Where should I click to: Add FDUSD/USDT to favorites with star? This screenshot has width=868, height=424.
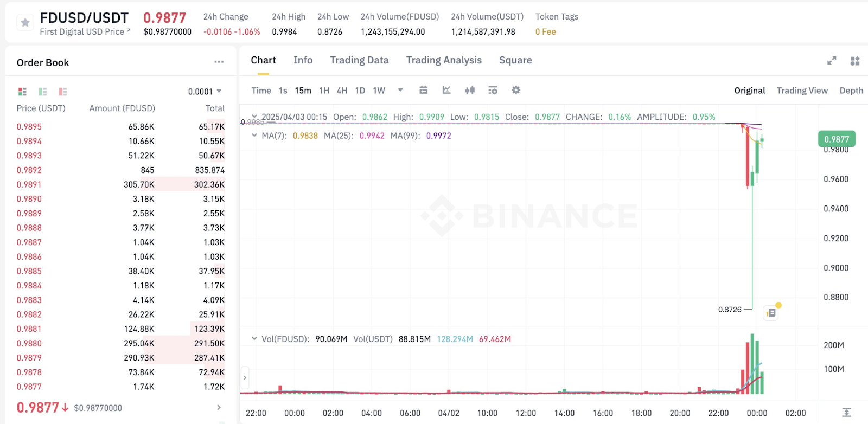(x=25, y=23)
